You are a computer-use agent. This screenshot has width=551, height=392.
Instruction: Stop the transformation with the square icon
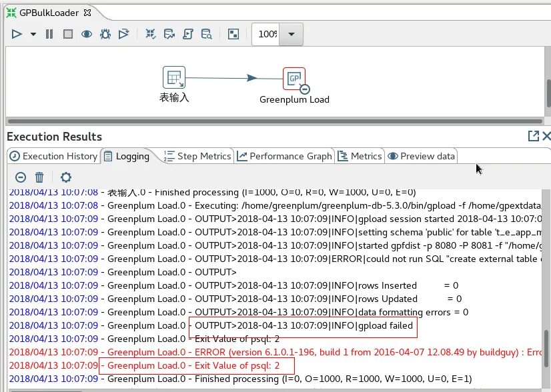pyautogui.click(x=68, y=34)
